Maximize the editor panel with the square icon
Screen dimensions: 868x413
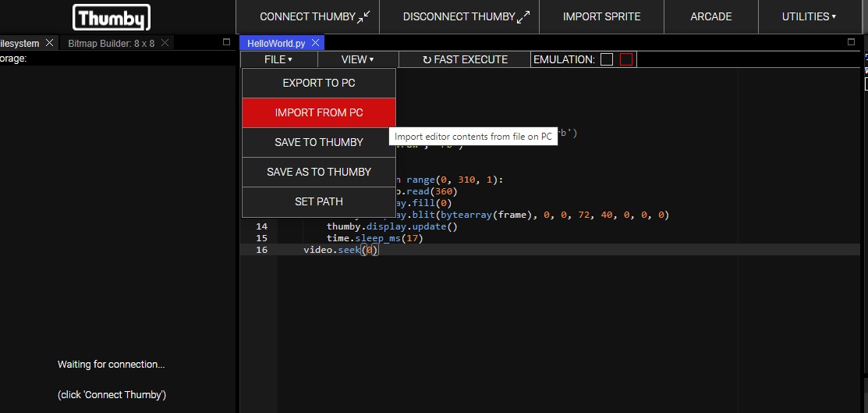tap(851, 42)
